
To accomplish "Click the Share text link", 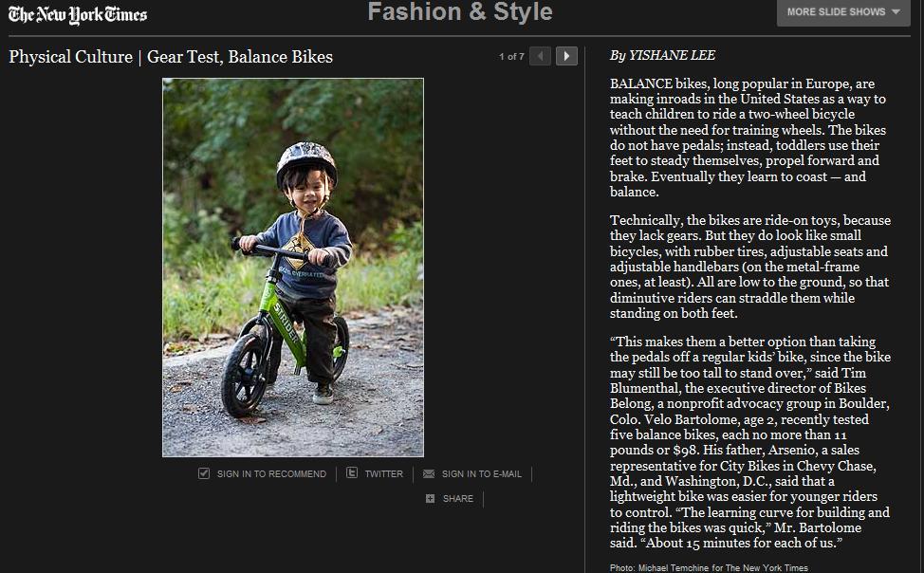I will click(457, 498).
